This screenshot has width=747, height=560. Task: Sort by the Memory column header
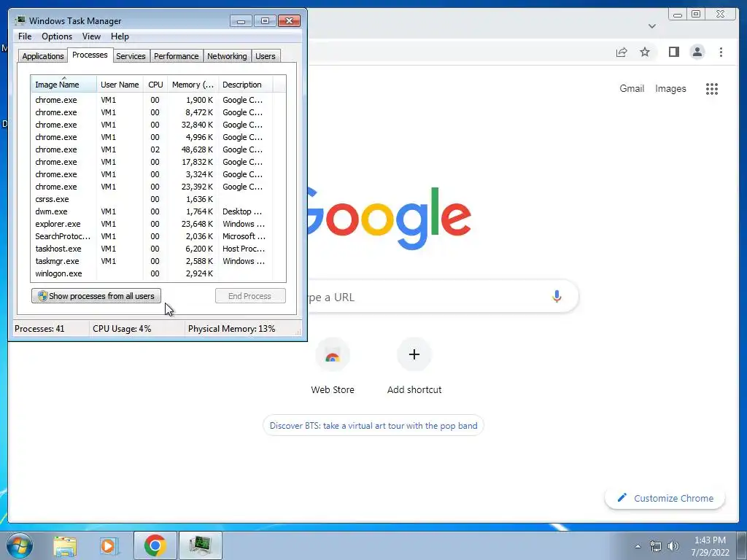(x=193, y=85)
